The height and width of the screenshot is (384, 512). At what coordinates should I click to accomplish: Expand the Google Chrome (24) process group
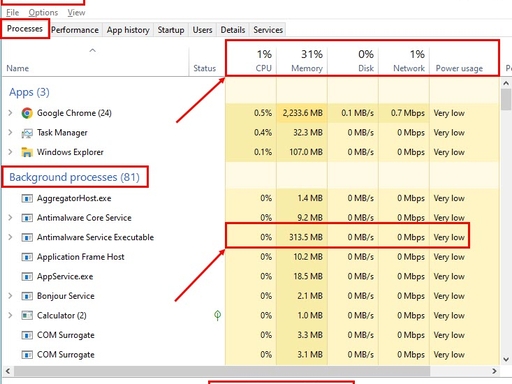[10, 113]
